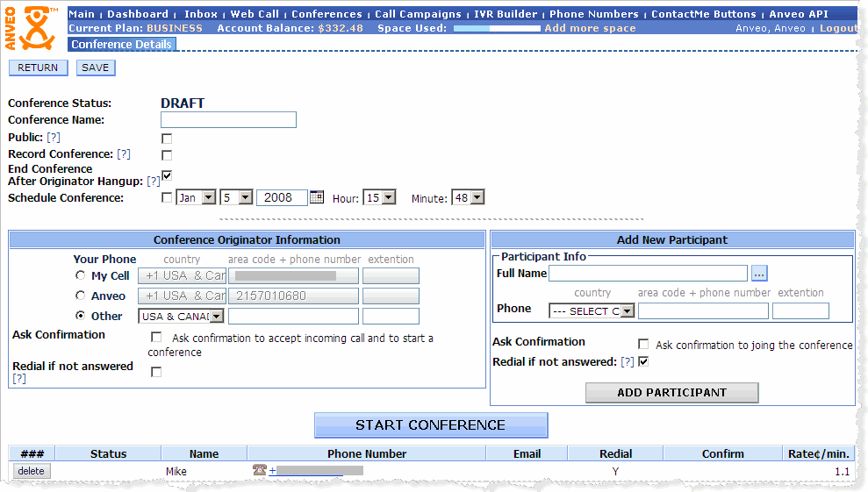
Task: Open the schedule month dropdown
Action: pyautogui.click(x=197, y=198)
